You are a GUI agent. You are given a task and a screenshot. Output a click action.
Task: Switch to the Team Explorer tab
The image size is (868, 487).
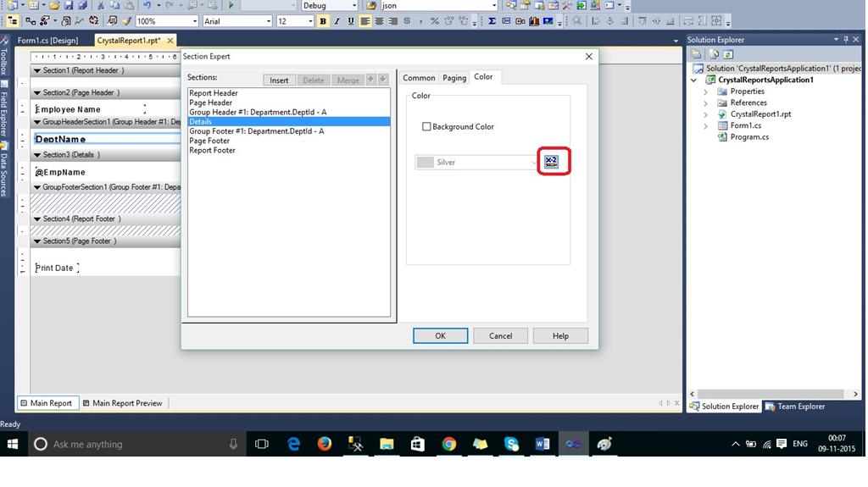tap(795, 407)
